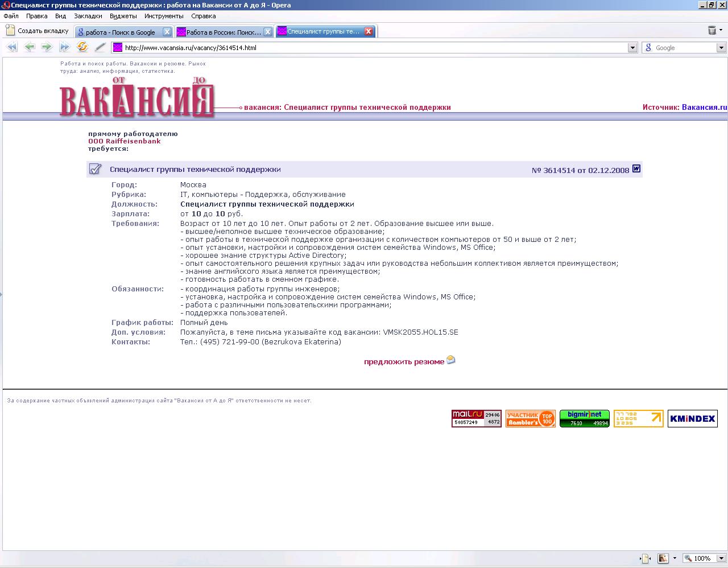Screen dimensions: 728x568
Task: Open address bar history dropdown
Action: (x=632, y=48)
